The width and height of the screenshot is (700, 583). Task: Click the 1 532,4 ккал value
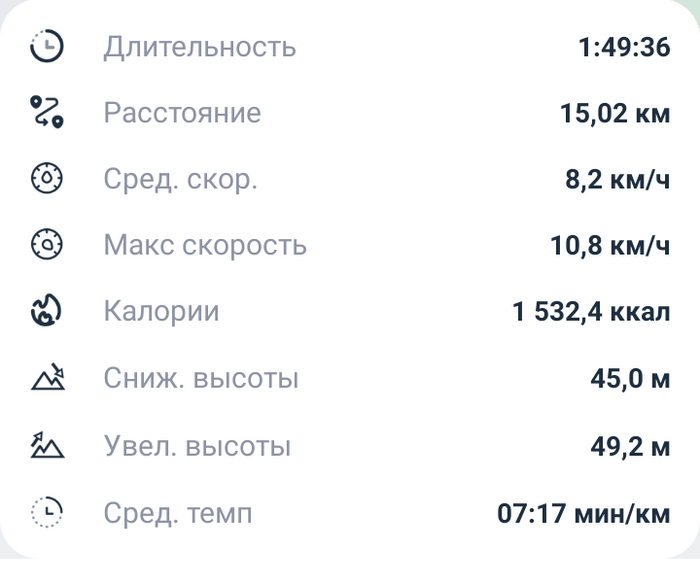point(591,312)
